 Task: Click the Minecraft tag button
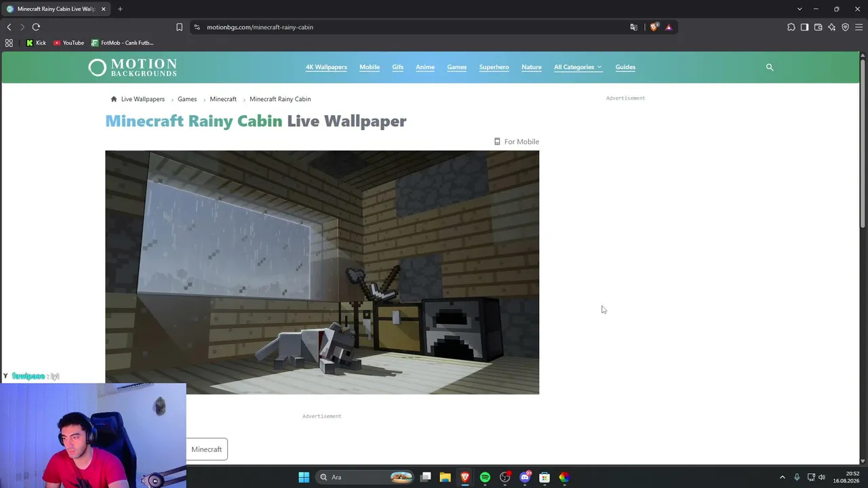coord(207,449)
